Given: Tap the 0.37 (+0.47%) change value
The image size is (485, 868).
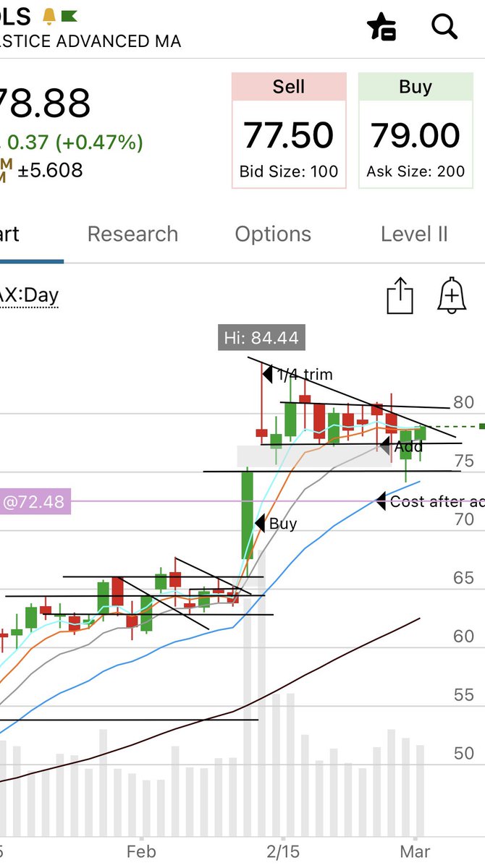Looking at the screenshot, I should (x=75, y=142).
